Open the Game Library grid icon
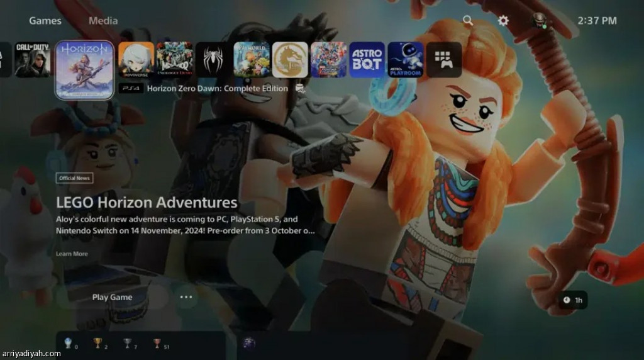Image resolution: width=644 pixels, height=360 pixels. [444, 60]
